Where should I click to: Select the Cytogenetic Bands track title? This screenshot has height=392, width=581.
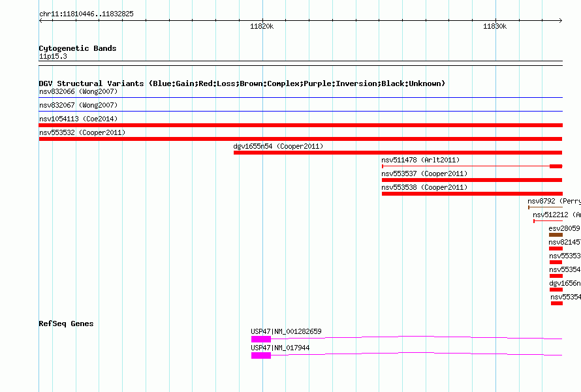pyautogui.click(x=78, y=48)
